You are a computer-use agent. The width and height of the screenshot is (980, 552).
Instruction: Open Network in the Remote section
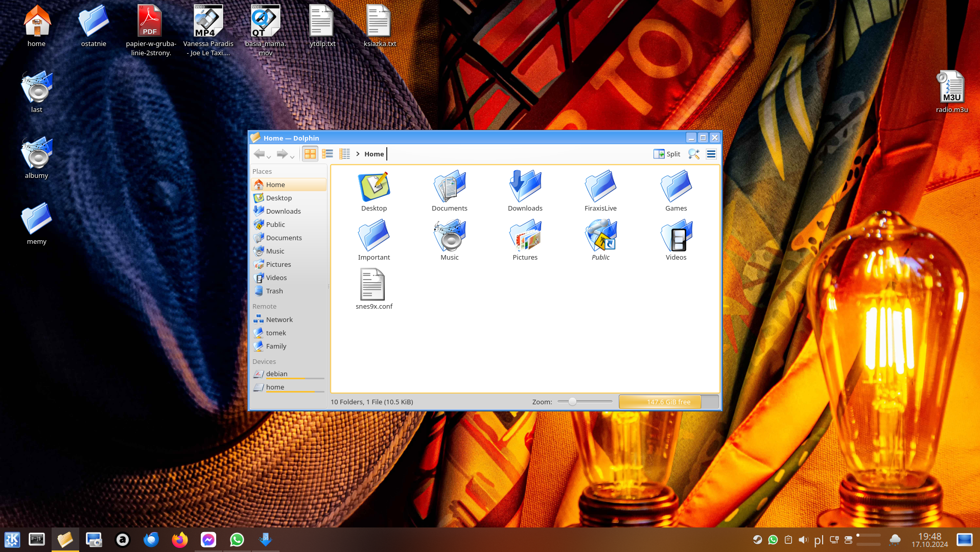pyautogui.click(x=279, y=319)
